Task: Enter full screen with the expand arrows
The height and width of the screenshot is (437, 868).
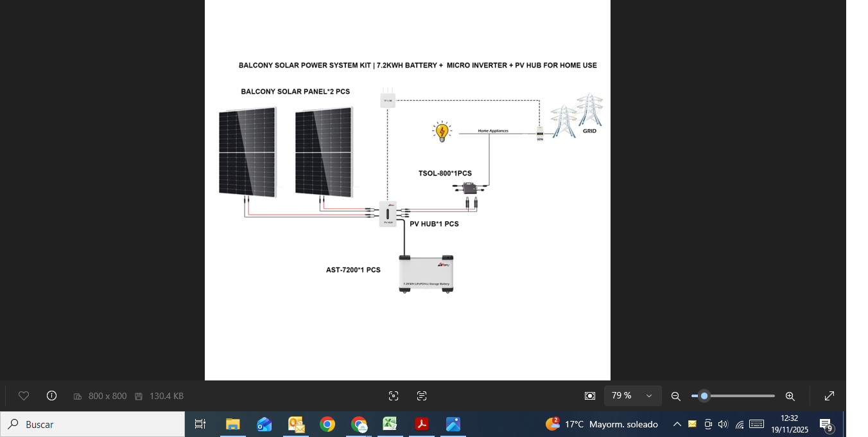Action: (x=829, y=396)
